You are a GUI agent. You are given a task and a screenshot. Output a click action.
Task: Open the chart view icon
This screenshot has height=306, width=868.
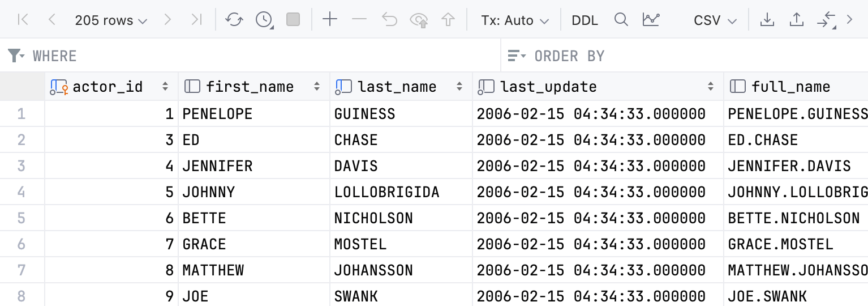coord(651,20)
